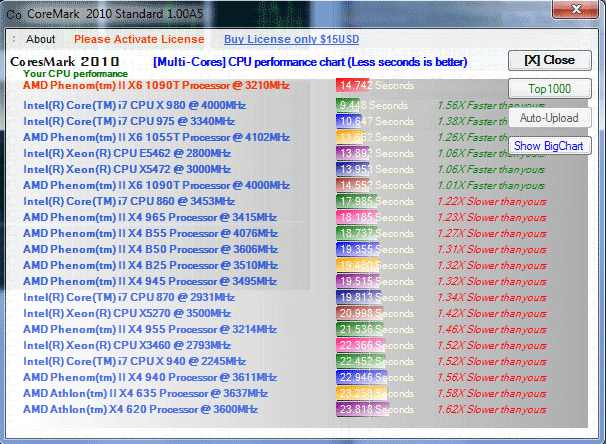Click the orange 19.480 Seconds bar
This screenshot has height=444, width=606.
358,265
